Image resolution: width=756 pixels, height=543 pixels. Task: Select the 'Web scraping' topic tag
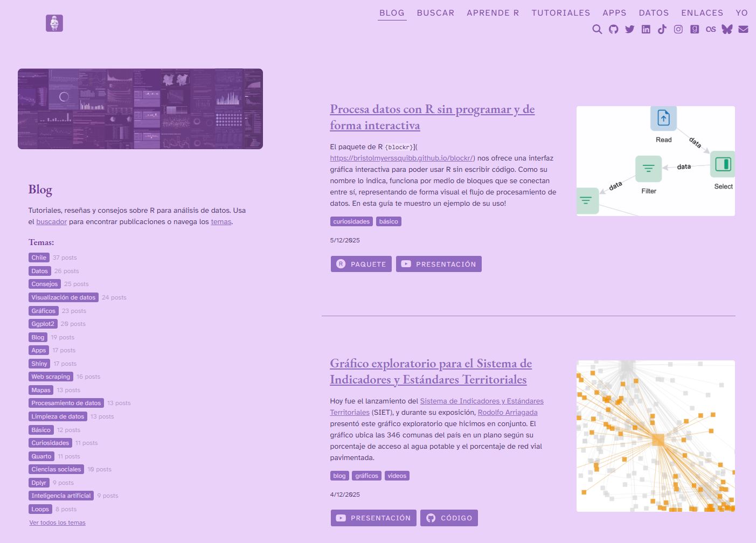pyautogui.click(x=51, y=377)
